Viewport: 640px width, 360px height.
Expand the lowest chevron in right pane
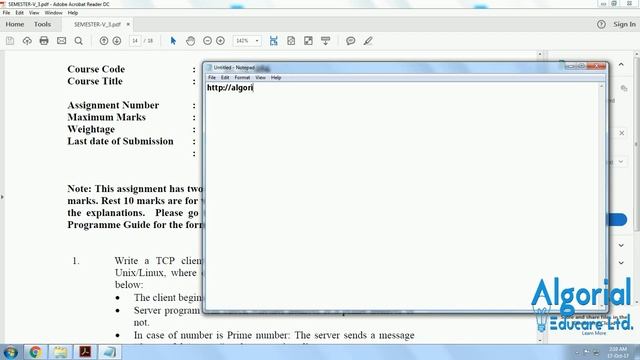pyautogui.click(x=621, y=263)
